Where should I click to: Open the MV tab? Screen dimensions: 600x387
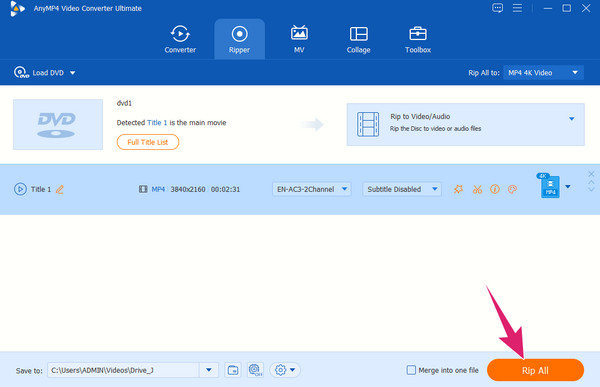click(x=299, y=39)
